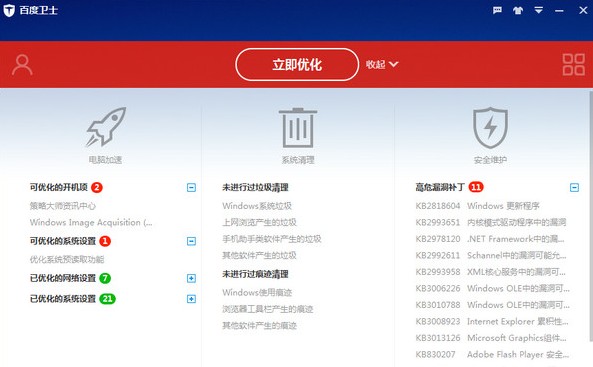Click the 立即优化 button
Image resolution: width=593 pixels, height=367 pixels.
[x=297, y=64]
